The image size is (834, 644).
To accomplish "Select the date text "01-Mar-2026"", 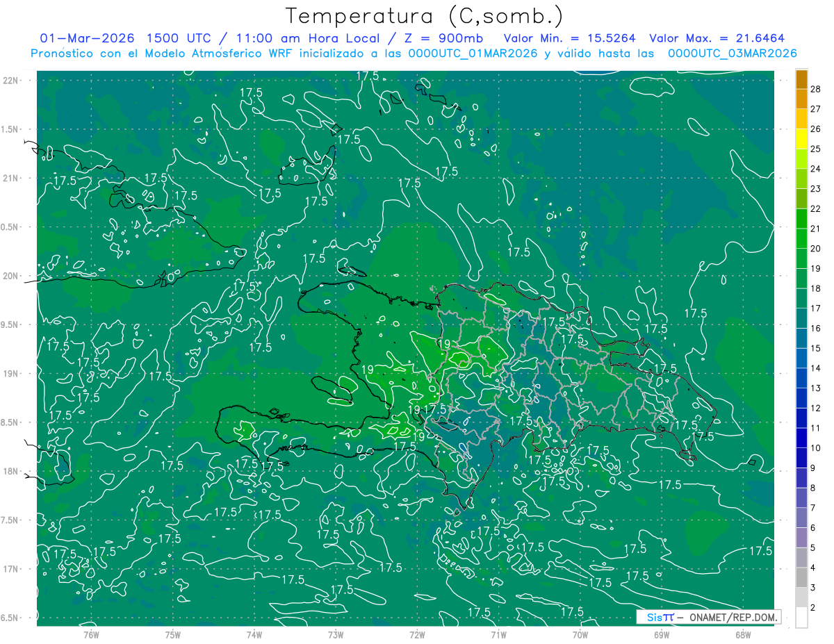I will click(87, 38).
